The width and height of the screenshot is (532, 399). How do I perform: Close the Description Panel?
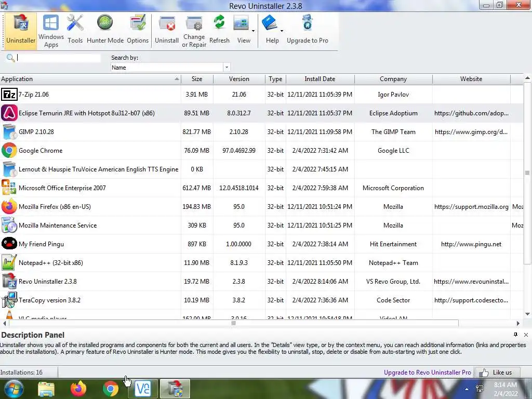coord(526,335)
